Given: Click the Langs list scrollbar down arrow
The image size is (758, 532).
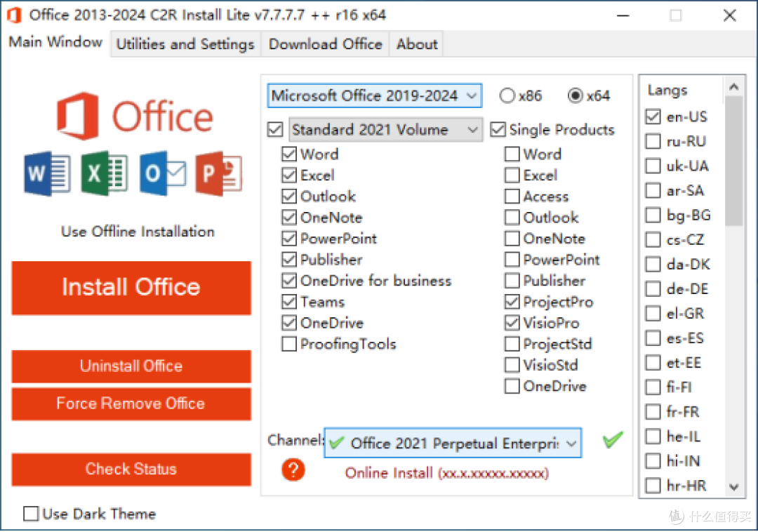Looking at the screenshot, I should coord(734,486).
